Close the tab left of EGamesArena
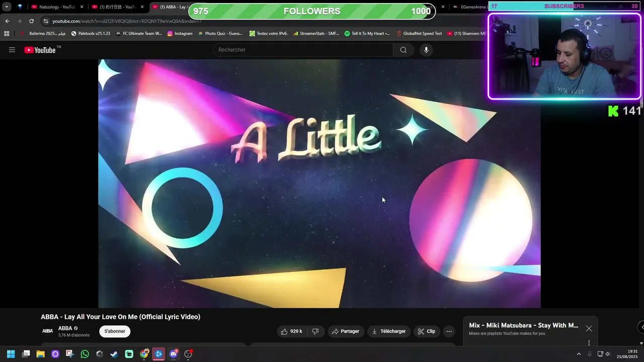 pyautogui.click(x=443, y=7)
